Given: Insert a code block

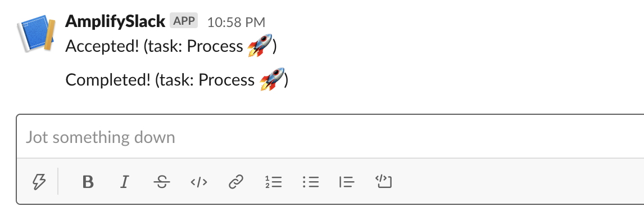Looking at the screenshot, I should [384, 181].
